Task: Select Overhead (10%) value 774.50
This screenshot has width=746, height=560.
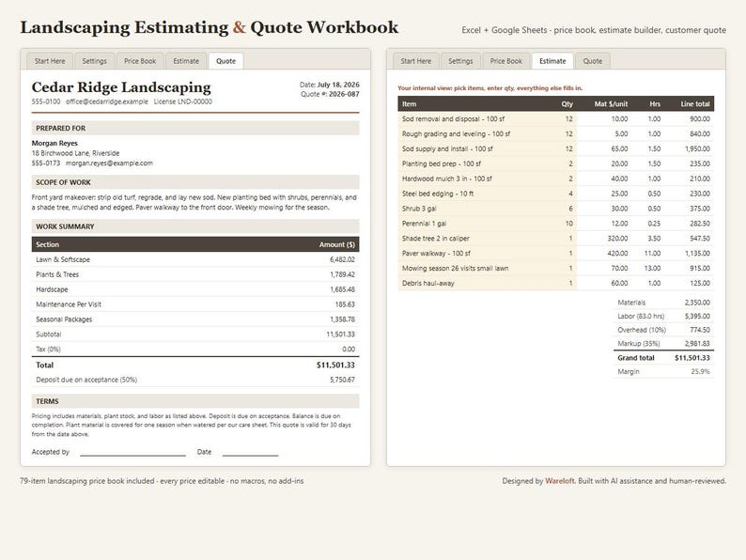Action: tap(700, 330)
